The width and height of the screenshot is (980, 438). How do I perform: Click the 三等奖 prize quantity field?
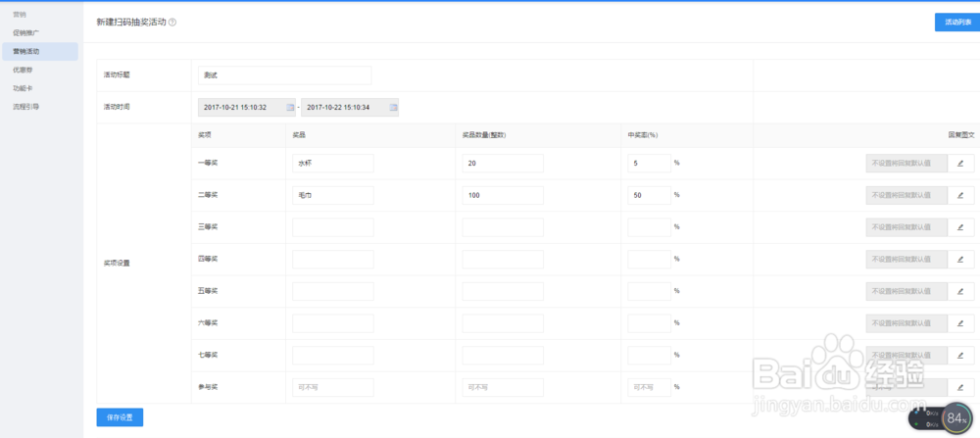point(502,227)
